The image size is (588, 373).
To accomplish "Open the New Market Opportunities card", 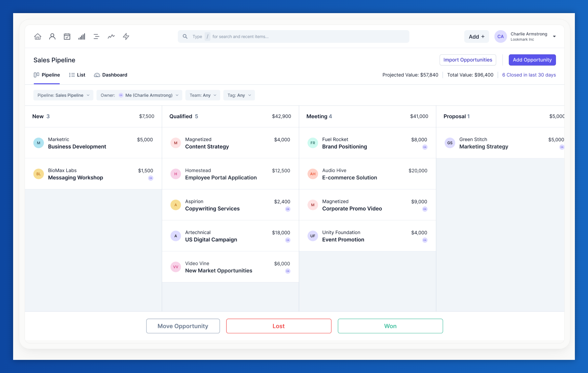I will click(x=230, y=267).
